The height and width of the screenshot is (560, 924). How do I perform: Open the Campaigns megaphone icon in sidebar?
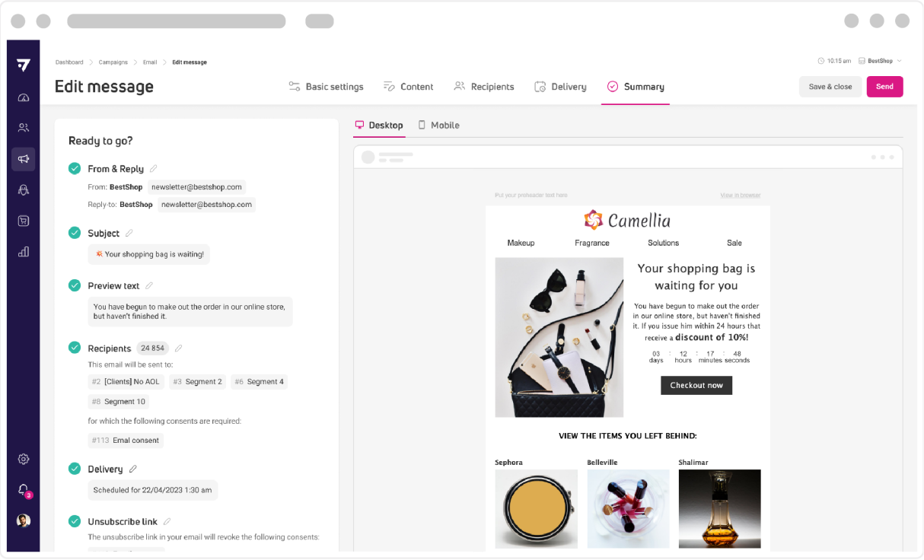pos(24,159)
